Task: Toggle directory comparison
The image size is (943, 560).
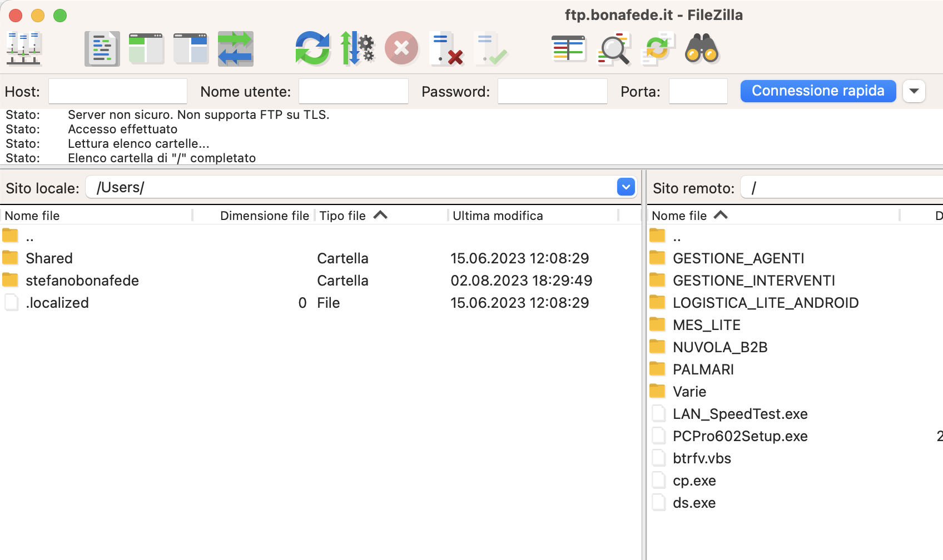Action: 613,49
